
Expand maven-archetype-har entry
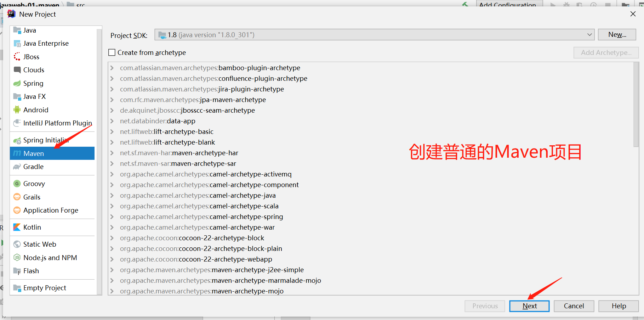(112, 153)
